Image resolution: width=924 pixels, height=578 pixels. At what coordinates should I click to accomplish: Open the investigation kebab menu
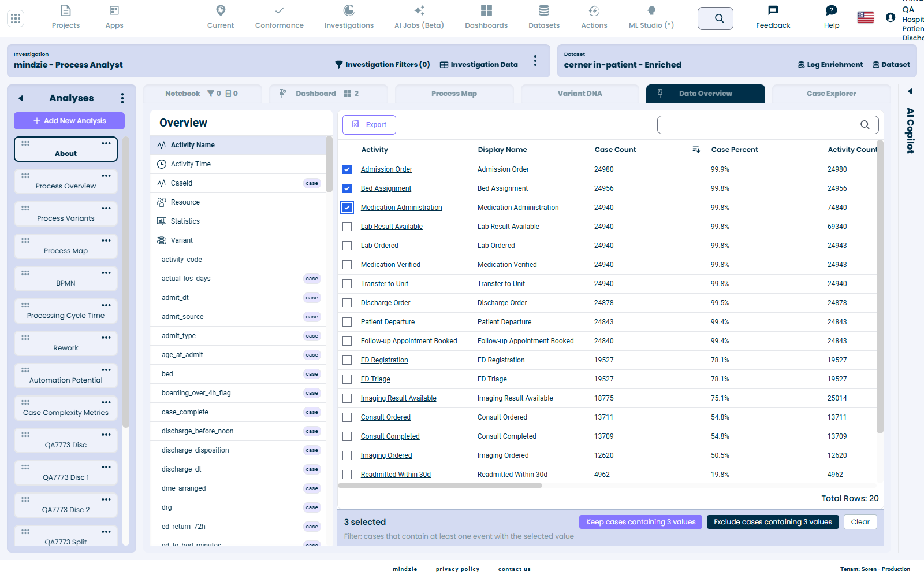coord(535,61)
